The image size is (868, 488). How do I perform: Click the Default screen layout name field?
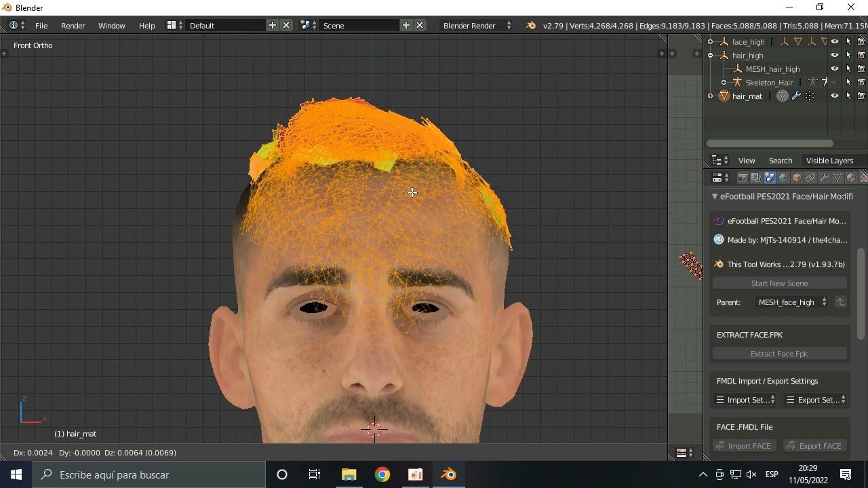(225, 25)
